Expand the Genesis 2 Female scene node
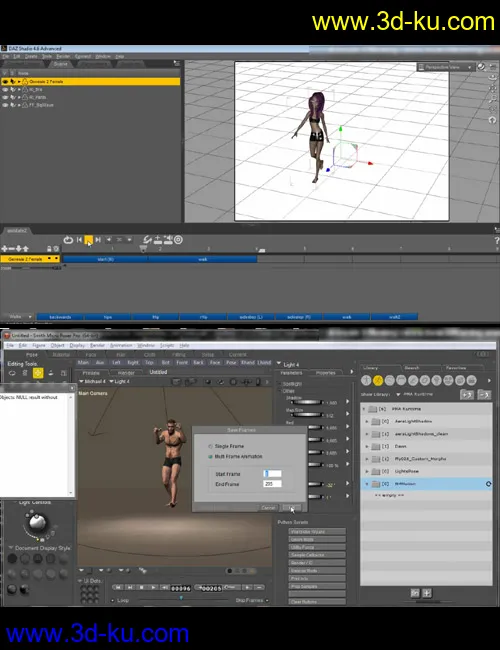This screenshot has width=500, height=650. pos(19,82)
